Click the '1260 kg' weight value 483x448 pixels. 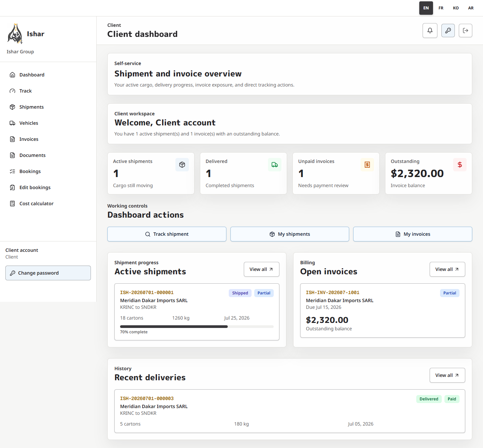[181, 318]
